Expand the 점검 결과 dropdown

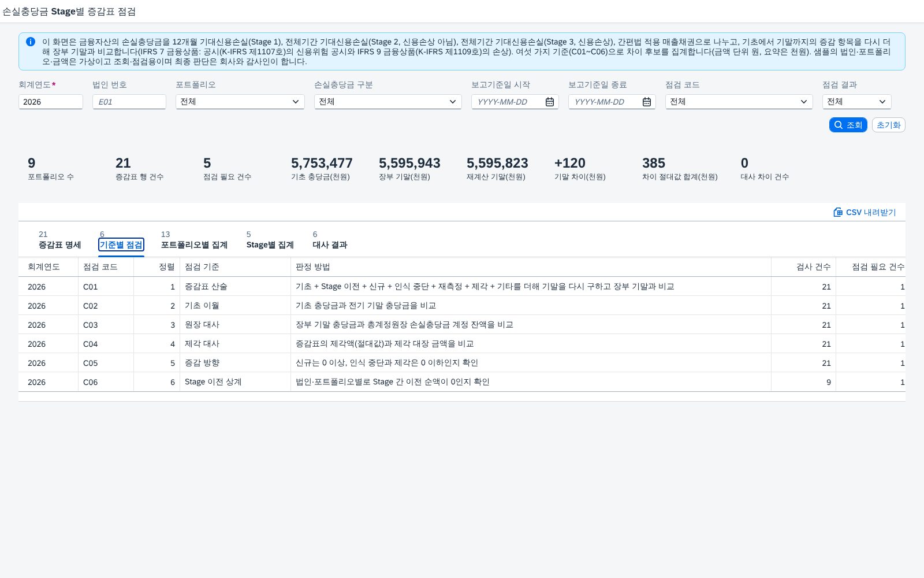pyautogui.click(x=882, y=102)
